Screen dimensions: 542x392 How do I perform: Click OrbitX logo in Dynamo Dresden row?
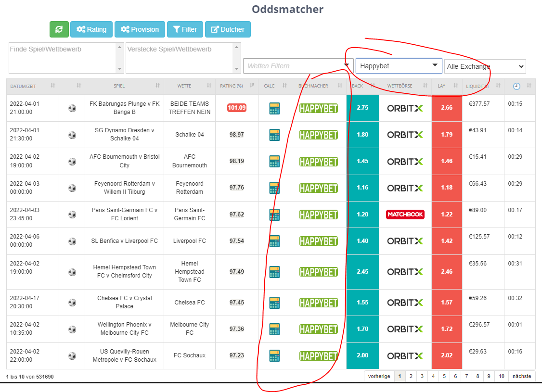(x=405, y=135)
